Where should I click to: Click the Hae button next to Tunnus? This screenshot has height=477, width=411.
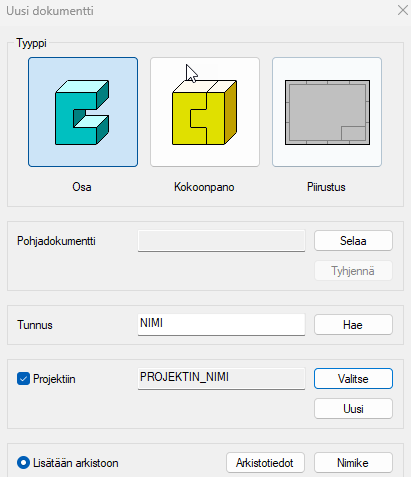click(x=353, y=325)
